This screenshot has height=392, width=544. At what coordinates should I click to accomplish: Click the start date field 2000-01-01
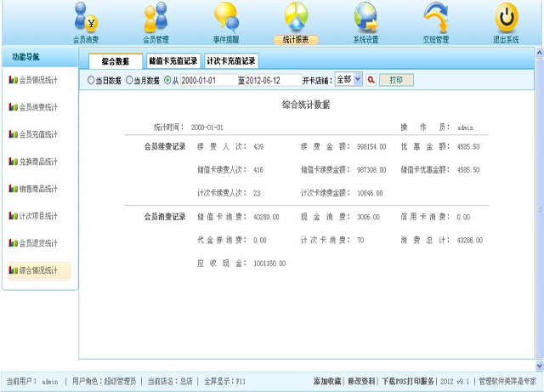click(x=207, y=80)
